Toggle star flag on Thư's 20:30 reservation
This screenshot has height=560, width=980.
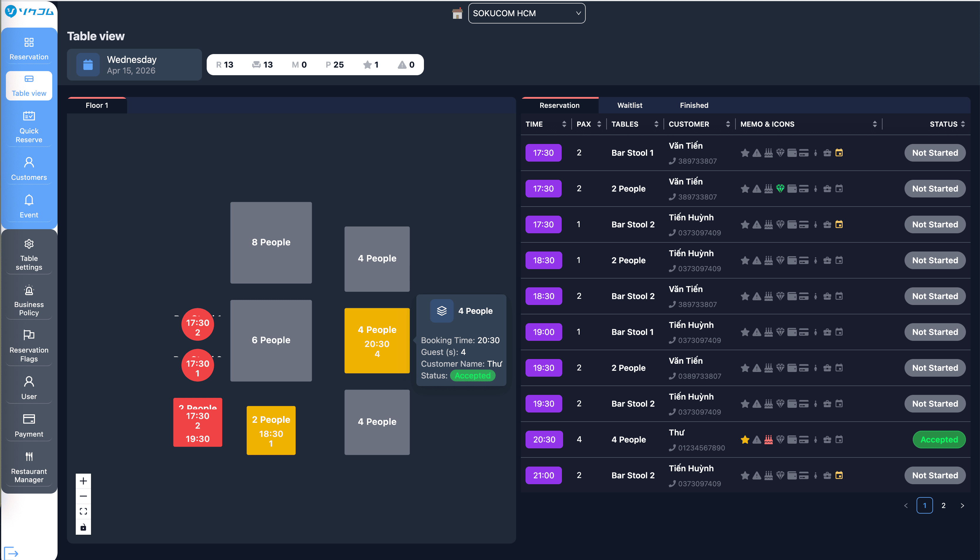(745, 440)
